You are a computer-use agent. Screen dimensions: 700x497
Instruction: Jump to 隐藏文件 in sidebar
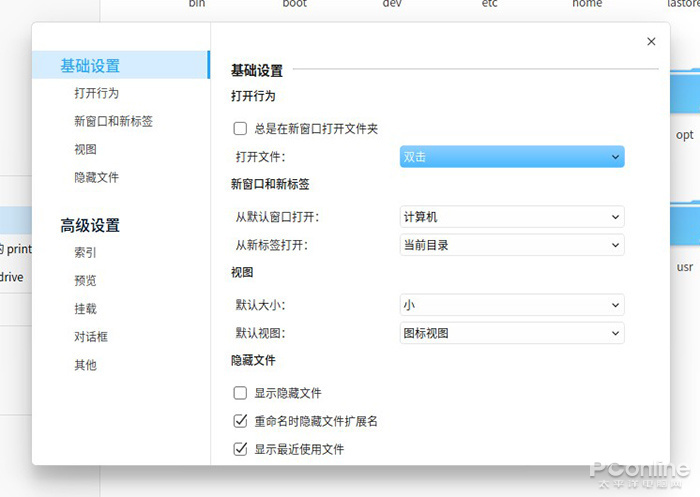pyautogui.click(x=96, y=177)
